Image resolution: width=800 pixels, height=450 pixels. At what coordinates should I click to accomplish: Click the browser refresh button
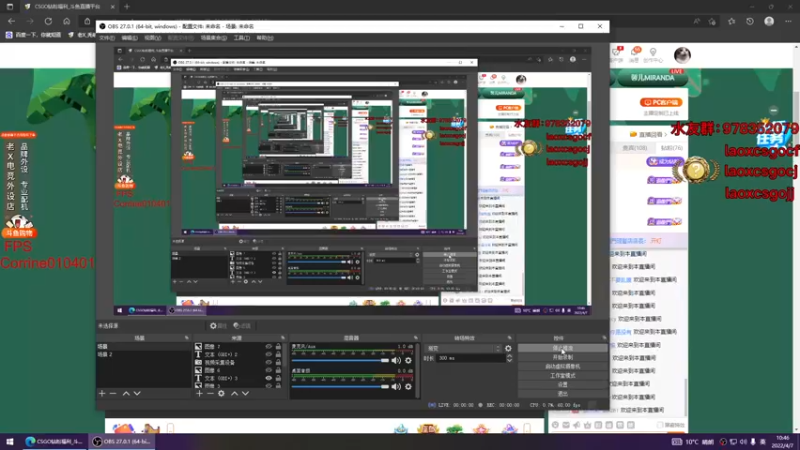tap(48, 21)
